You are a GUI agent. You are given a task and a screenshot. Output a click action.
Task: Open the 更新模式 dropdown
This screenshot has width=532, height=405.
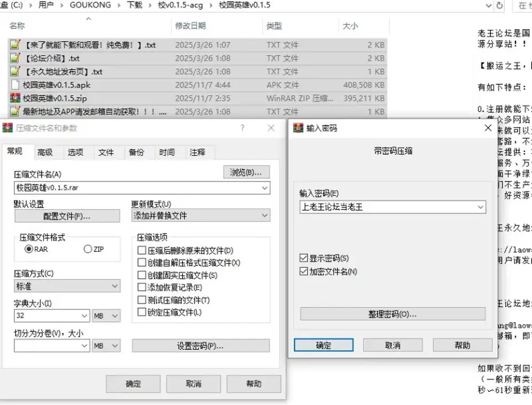(x=201, y=215)
